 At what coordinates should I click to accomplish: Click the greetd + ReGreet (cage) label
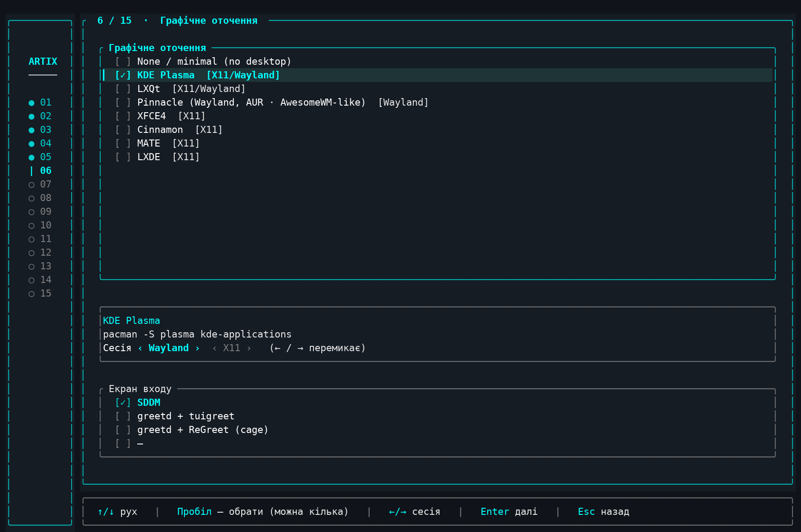[203, 430]
